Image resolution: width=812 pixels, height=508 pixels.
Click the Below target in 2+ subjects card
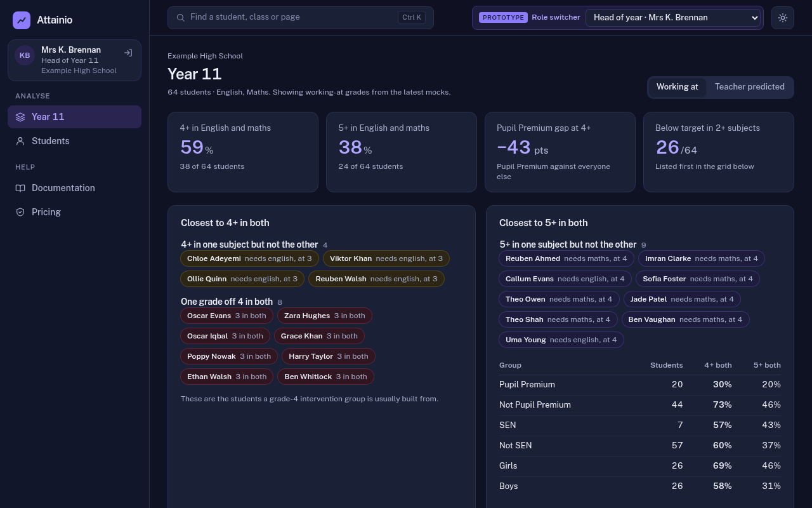pyautogui.click(x=719, y=152)
